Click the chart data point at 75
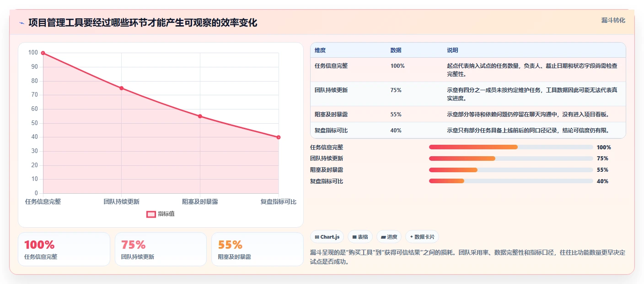The image size is (644, 284). 121,88
